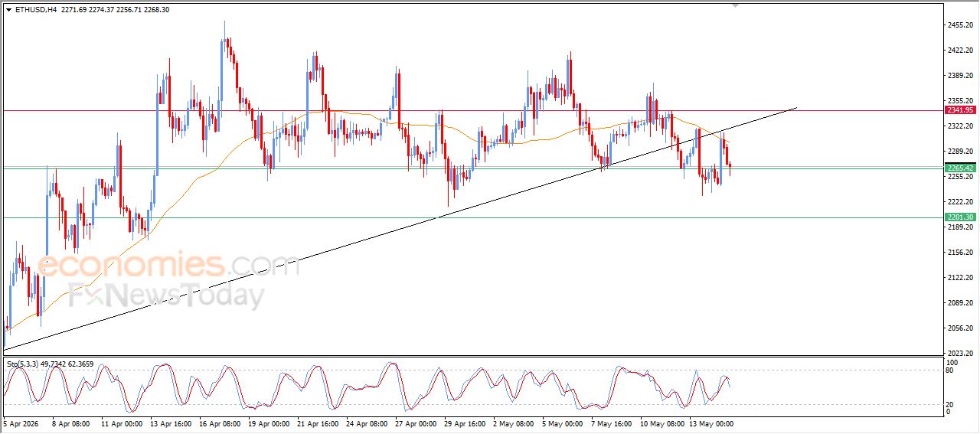This screenshot has width=980, height=434.
Task: Click the 7 May 16:00 time label
Action: coord(612,423)
